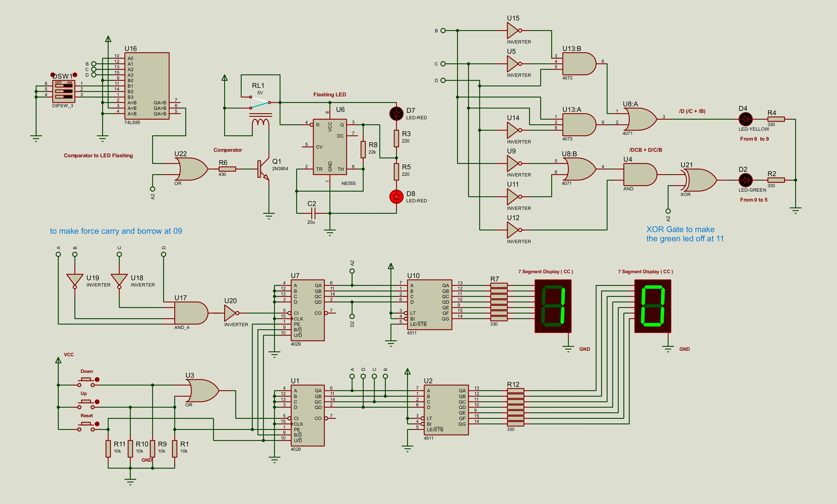
Task: Click the 'Comparator to LED Flashing' label
Action: pyautogui.click(x=98, y=155)
